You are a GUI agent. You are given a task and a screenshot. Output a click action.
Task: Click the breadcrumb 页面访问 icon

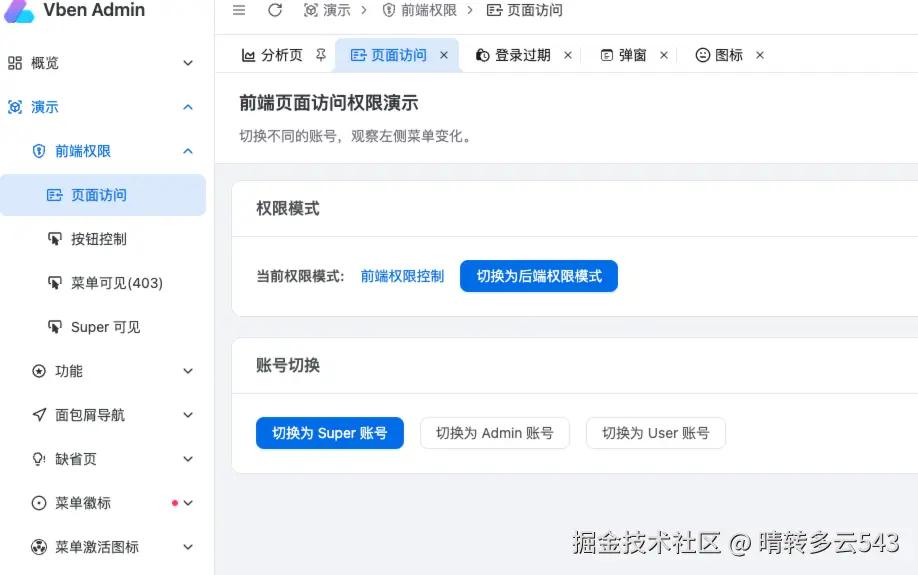[x=494, y=10]
